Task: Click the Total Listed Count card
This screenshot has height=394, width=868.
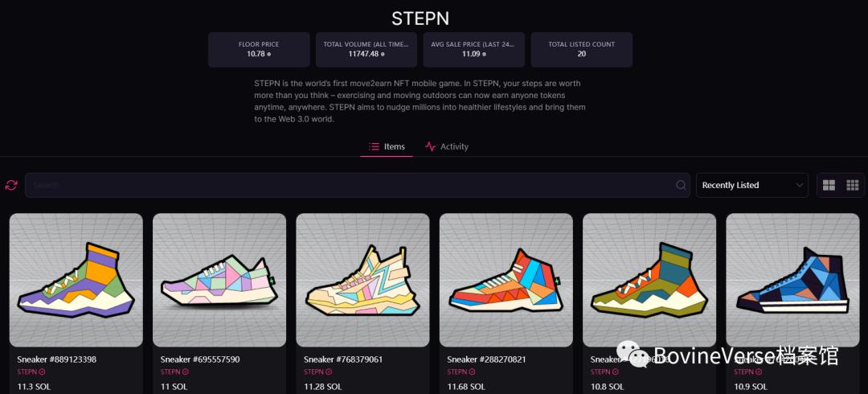Action: pos(581,49)
